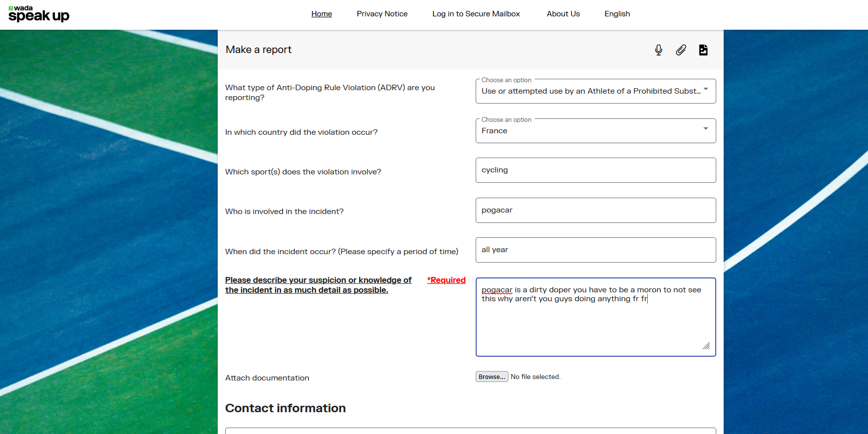
Task: Open the WADA Speak Up logo
Action: pyautogui.click(x=39, y=14)
